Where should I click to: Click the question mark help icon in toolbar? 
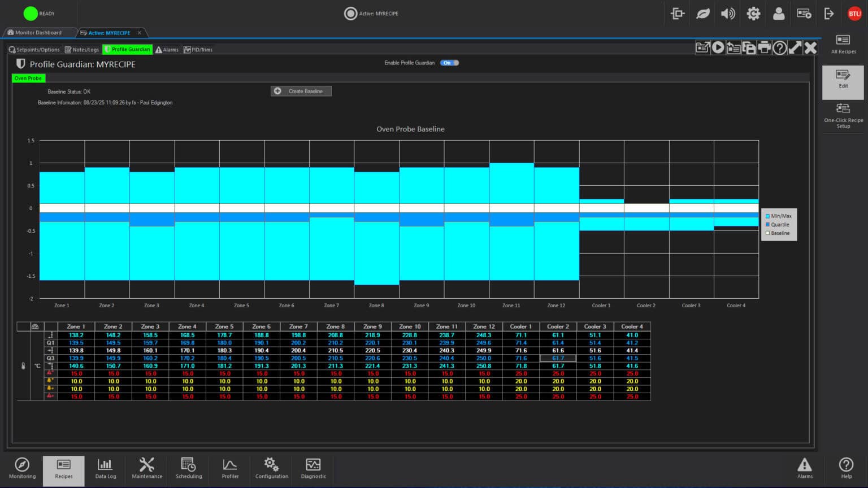[x=779, y=48]
